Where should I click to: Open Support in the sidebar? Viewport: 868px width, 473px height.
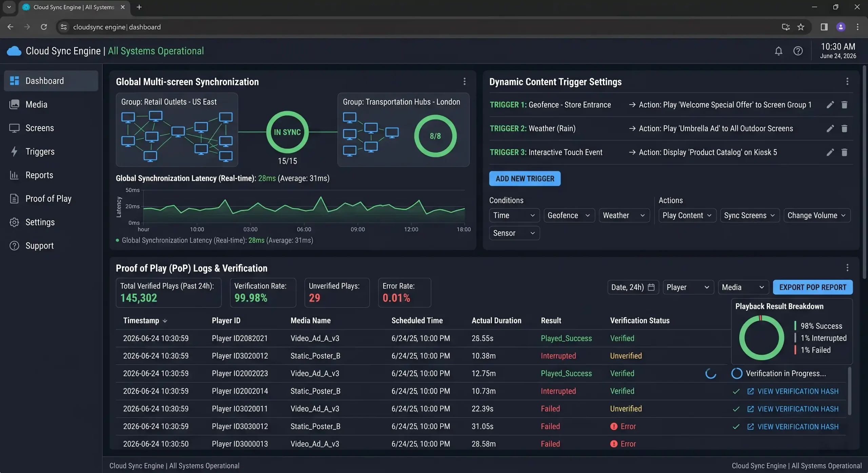51,246
